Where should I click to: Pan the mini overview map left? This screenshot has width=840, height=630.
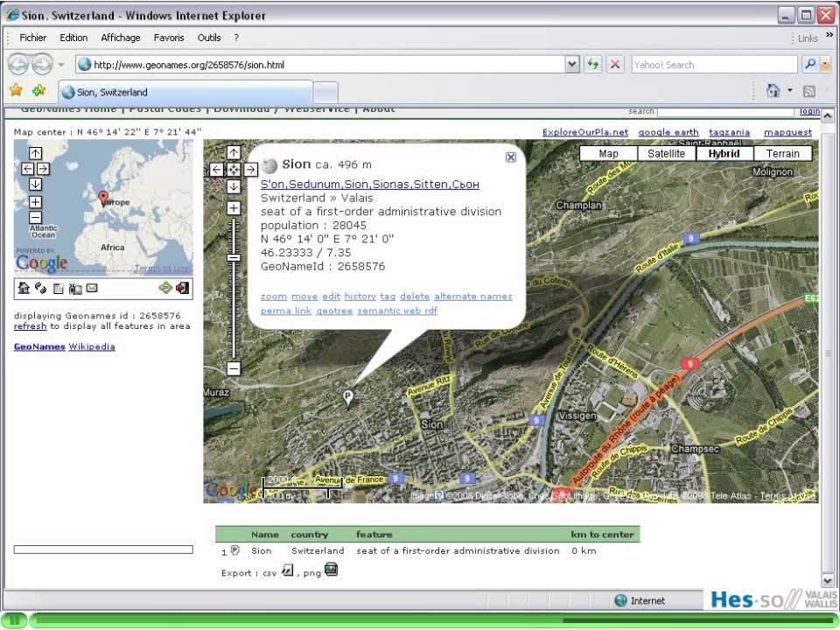pyautogui.click(x=28, y=169)
